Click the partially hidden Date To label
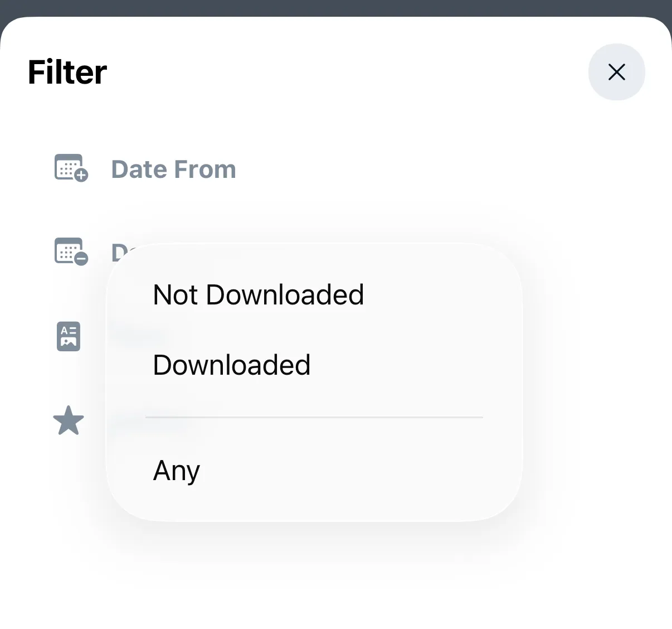Image resolution: width=672 pixels, height=629 pixels. coord(119,252)
